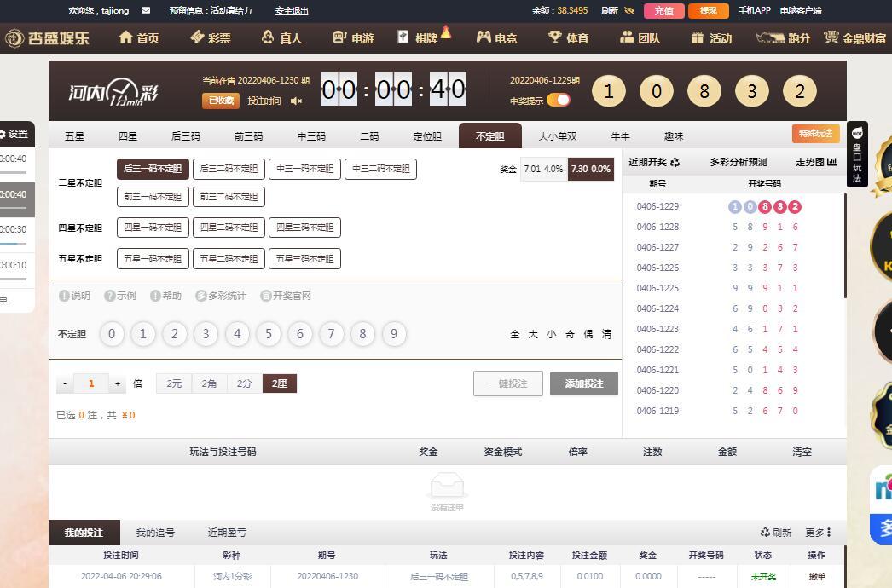
Task: Refresh recent draws icon next to 近期开奖
Action: [675, 162]
